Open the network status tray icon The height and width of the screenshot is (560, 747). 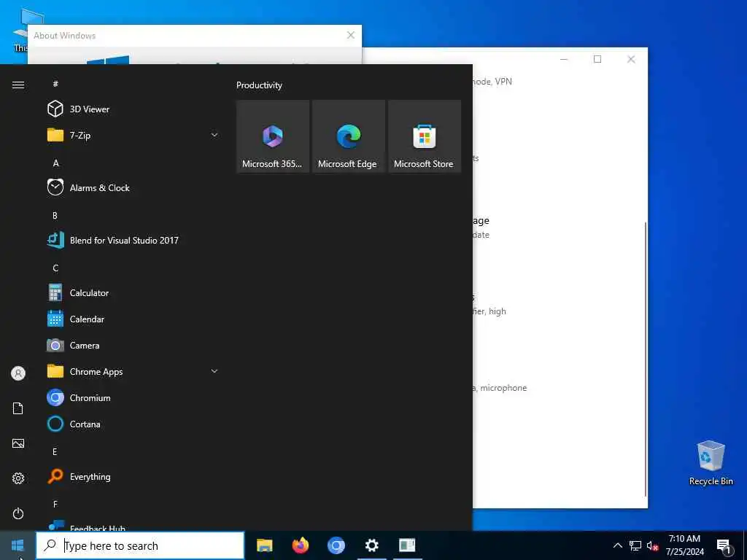tap(635, 545)
